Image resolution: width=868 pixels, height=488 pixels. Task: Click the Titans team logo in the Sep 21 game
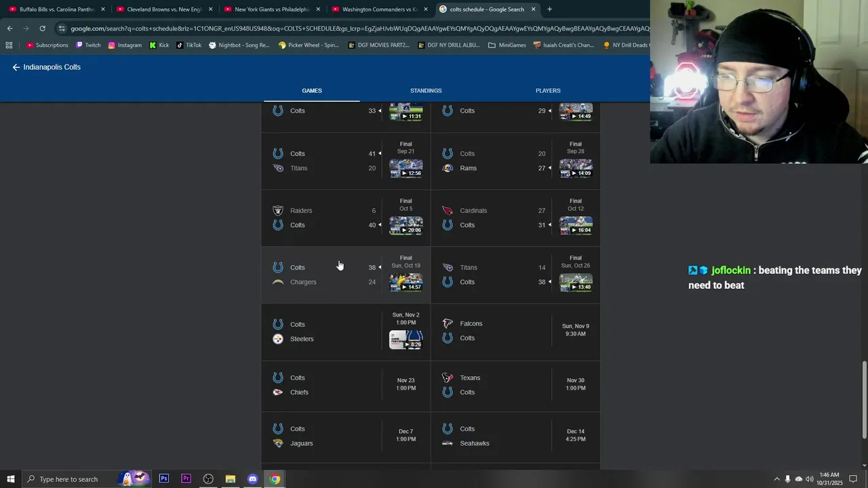point(278,168)
